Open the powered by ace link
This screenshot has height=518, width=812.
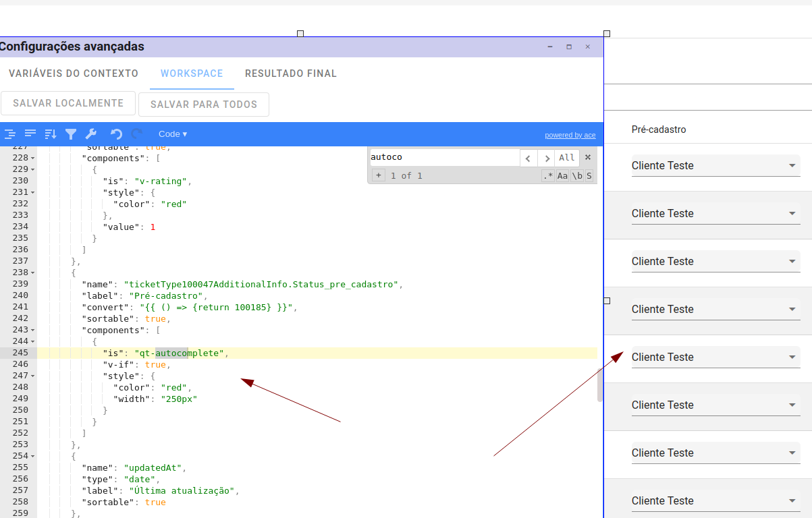(x=570, y=136)
